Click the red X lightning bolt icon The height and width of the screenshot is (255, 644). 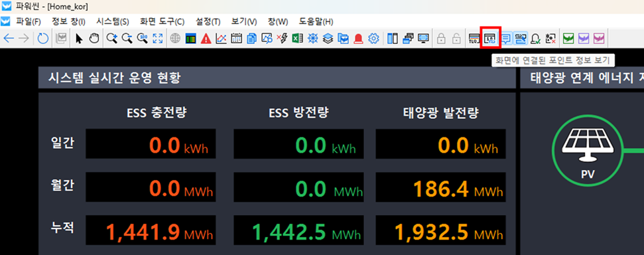click(282, 39)
